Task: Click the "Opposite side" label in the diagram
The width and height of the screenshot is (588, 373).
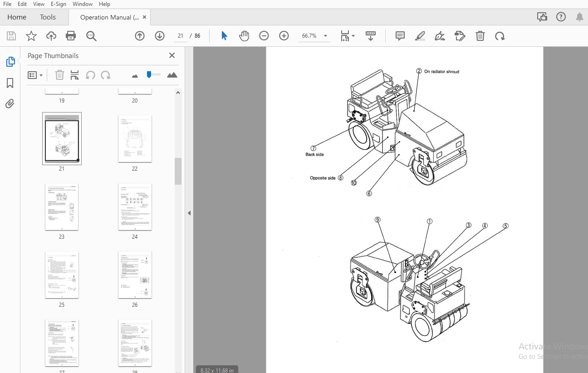Action: click(323, 178)
